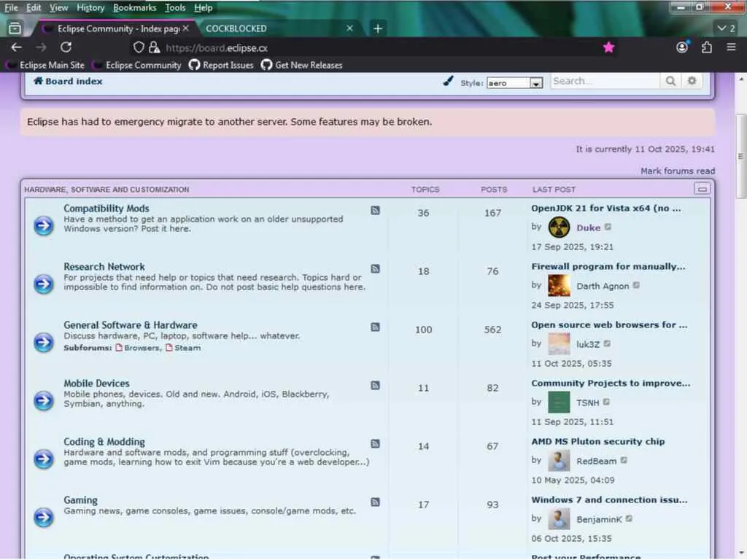Open the Research Network forum
The image size is (747, 560).
[104, 267]
